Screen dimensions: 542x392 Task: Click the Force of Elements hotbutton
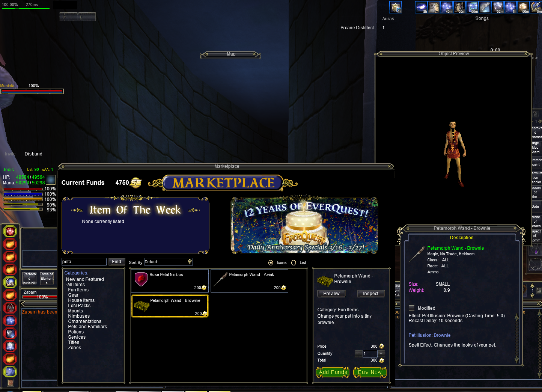pos(47,279)
